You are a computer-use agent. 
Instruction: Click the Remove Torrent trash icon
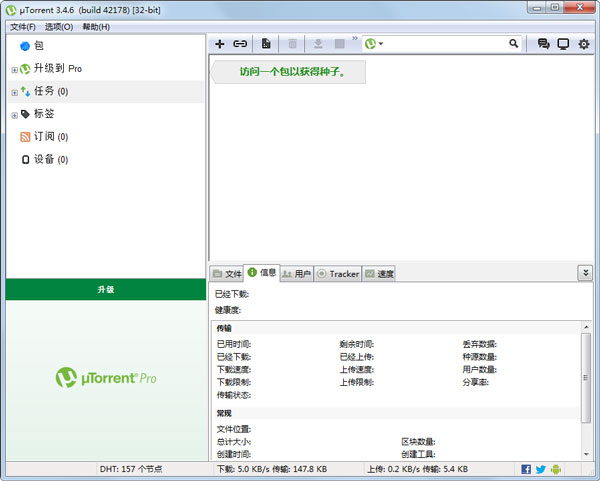click(x=292, y=44)
